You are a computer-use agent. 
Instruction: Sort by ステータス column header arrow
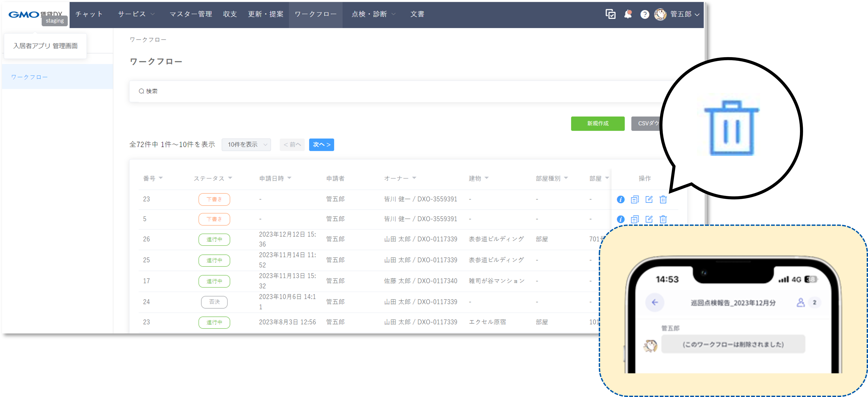pos(230,178)
